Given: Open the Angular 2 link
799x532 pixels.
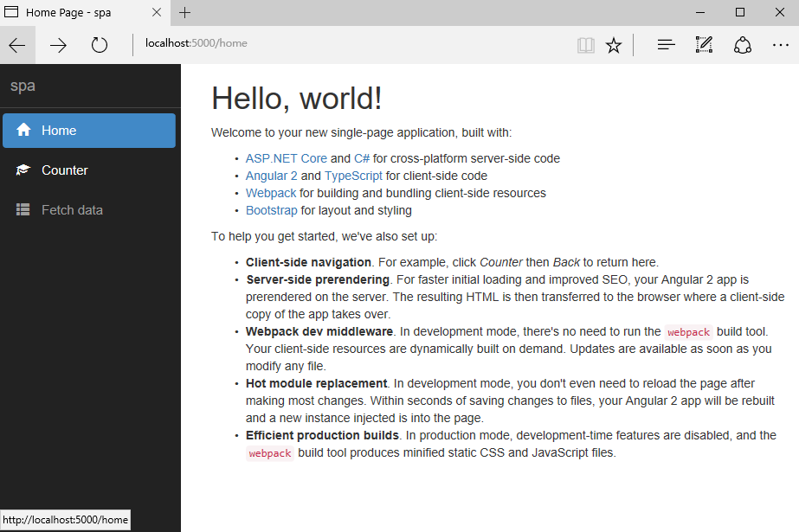Looking at the screenshot, I should 272,176.
